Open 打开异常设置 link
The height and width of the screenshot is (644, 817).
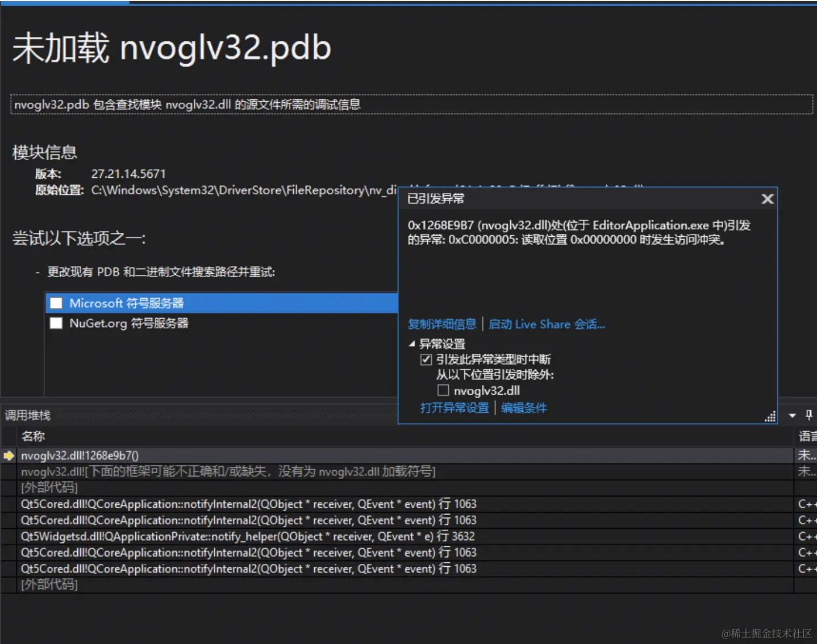tap(455, 408)
